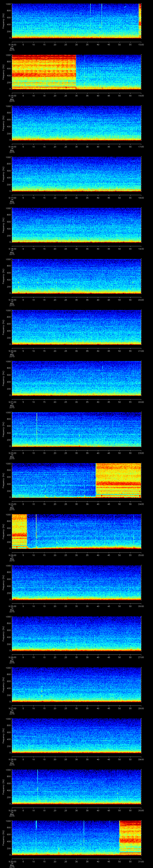The width and height of the screenshot is (153, 868).
Task: Click the 31:00 end time label
Action: point(141,862)
